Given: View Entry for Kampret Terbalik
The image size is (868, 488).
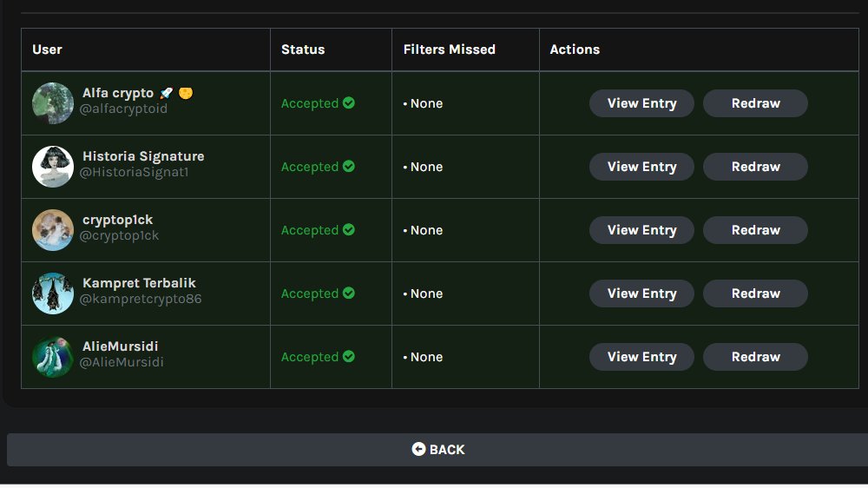Looking at the screenshot, I should point(641,293).
